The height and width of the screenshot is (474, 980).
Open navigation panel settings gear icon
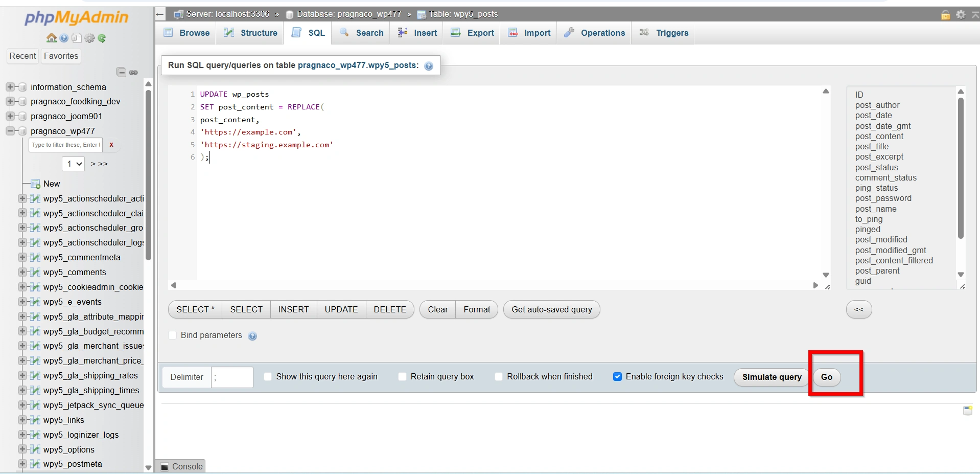click(x=89, y=38)
